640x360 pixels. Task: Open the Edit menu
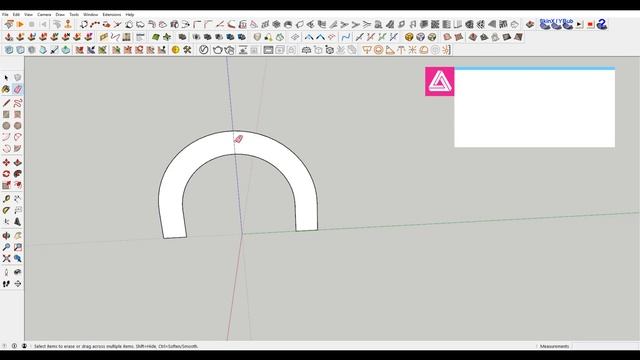[16, 14]
